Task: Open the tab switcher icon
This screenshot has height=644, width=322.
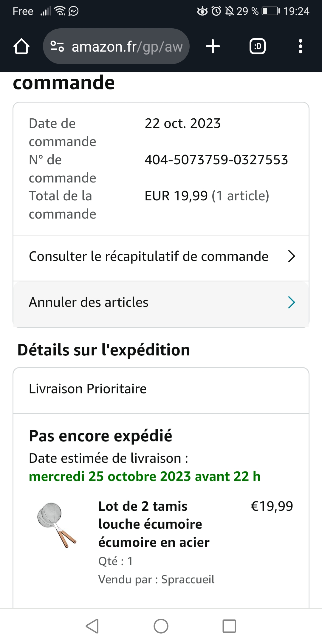Action: pyautogui.click(x=257, y=47)
